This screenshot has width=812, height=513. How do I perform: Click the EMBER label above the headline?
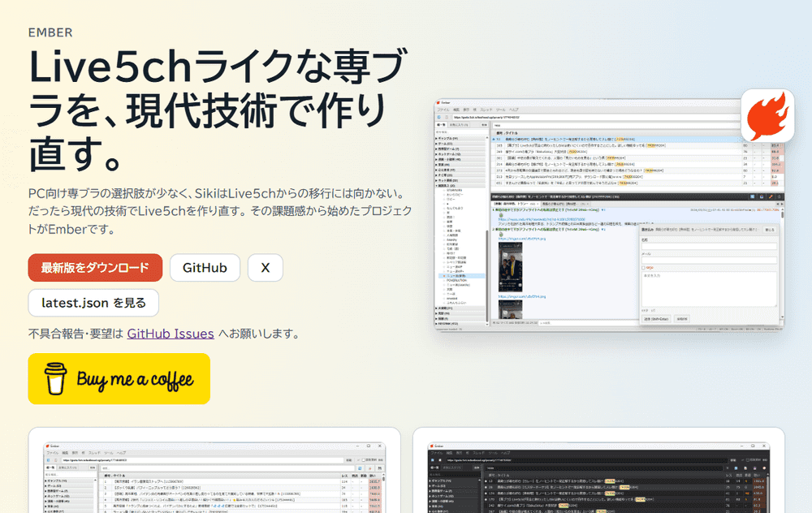pyautogui.click(x=50, y=32)
